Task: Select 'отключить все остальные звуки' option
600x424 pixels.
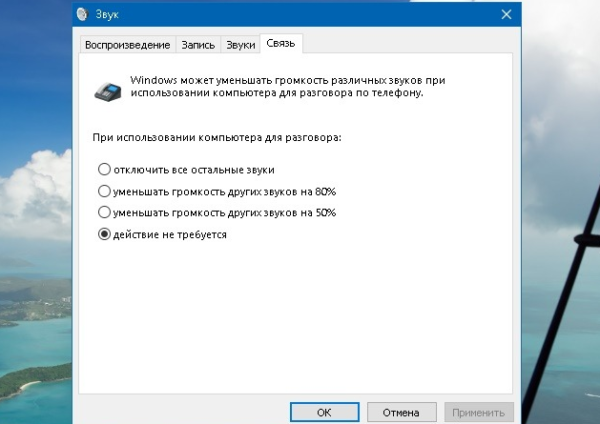Action: 104,170
